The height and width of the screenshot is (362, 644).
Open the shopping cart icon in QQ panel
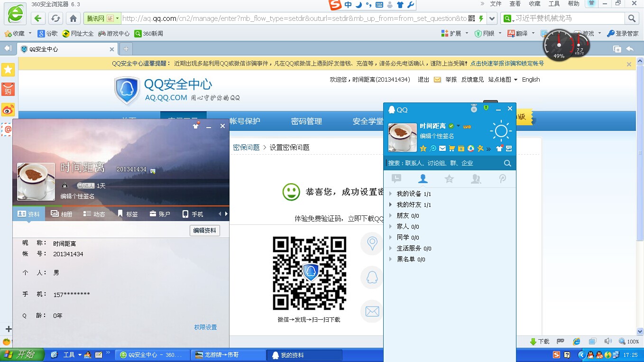[452, 149]
